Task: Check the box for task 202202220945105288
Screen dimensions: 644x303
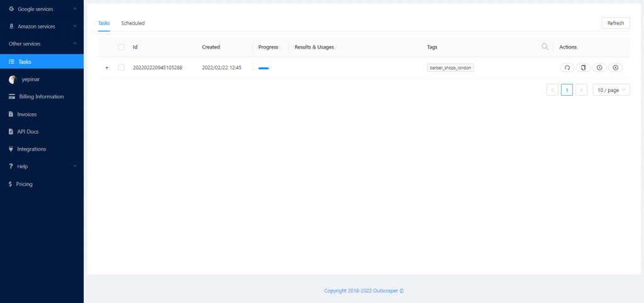Action: (121, 67)
